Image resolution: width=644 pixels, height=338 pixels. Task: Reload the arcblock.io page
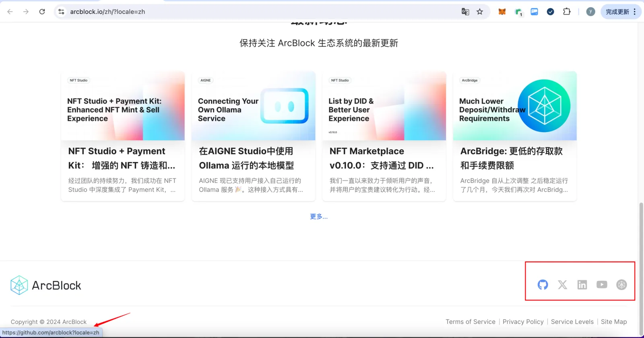pyautogui.click(x=42, y=12)
